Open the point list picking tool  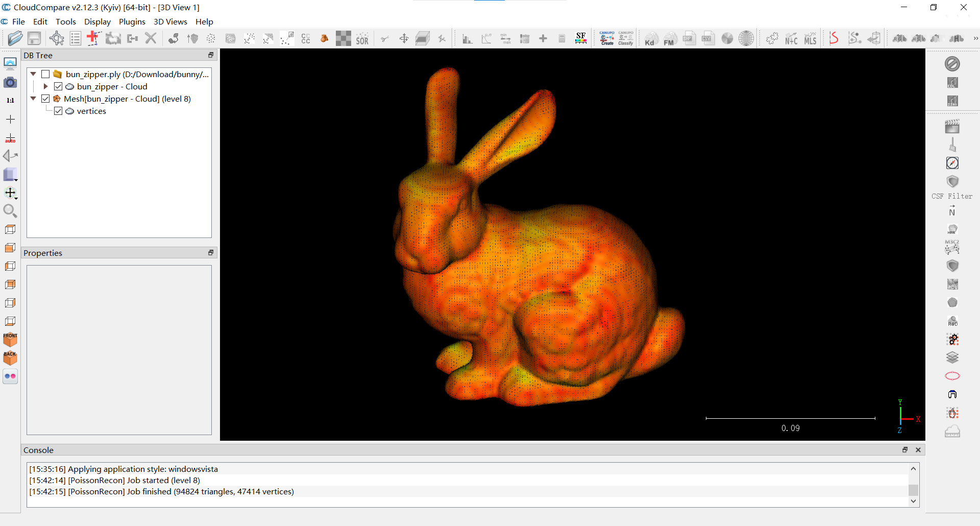(x=76, y=38)
